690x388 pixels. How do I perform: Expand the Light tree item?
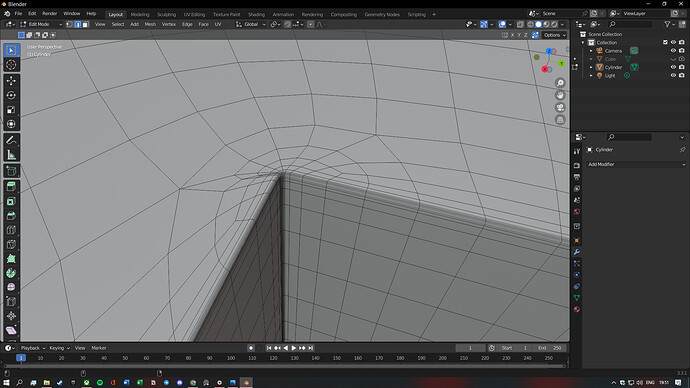591,76
